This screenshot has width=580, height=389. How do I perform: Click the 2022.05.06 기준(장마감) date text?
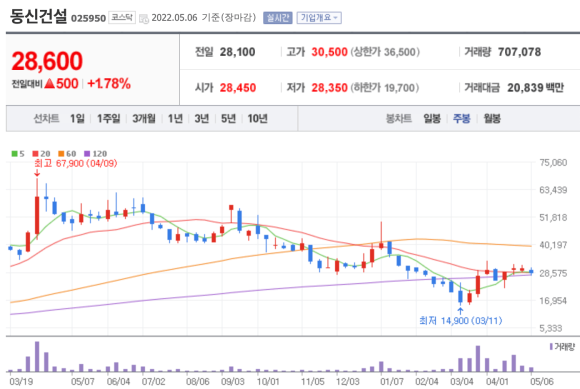(204, 18)
